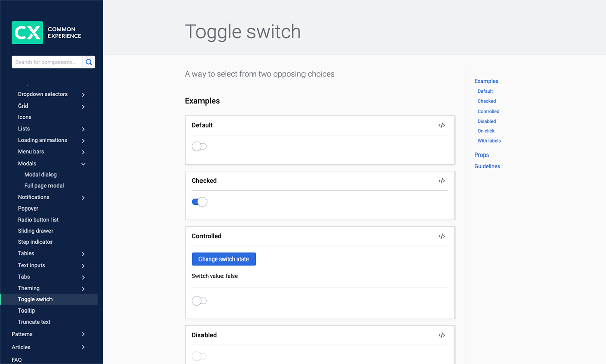Open the Icons page in sidebar
The image size is (606, 364).
tap(25, 117)
